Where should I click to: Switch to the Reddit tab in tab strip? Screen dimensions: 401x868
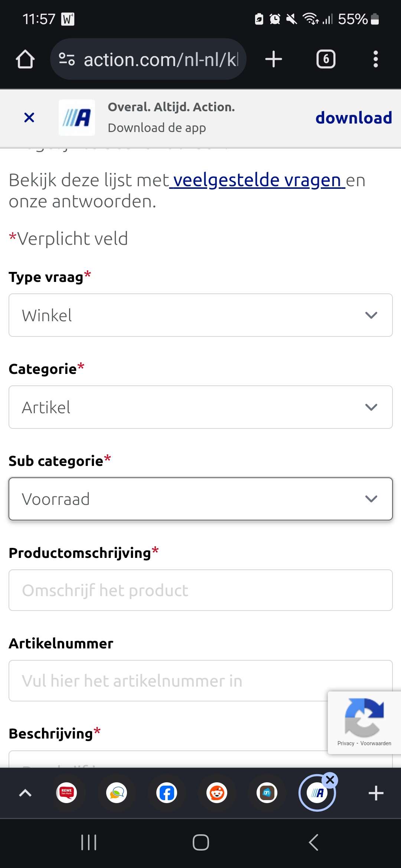pyautogui.click(x=217, y=793)
